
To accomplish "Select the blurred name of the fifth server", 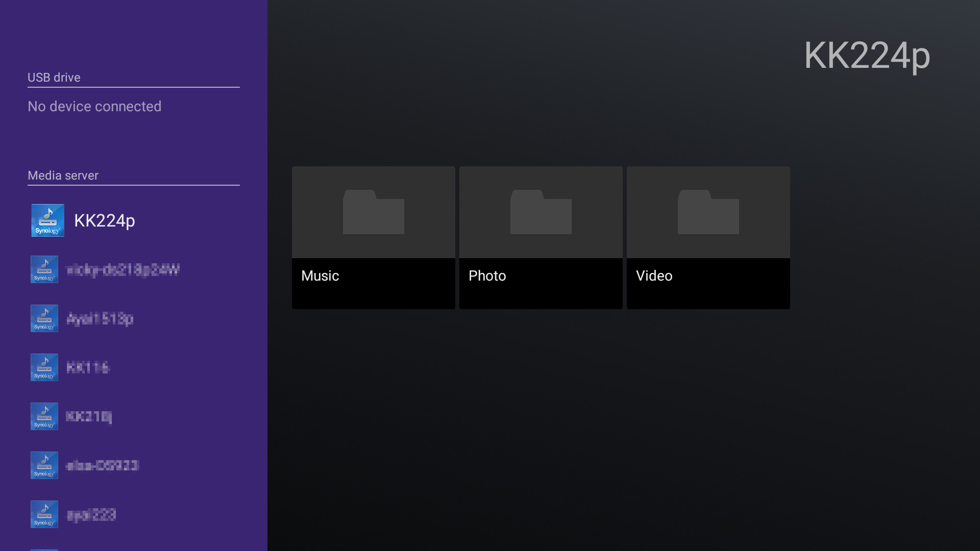I will (89, 417).
